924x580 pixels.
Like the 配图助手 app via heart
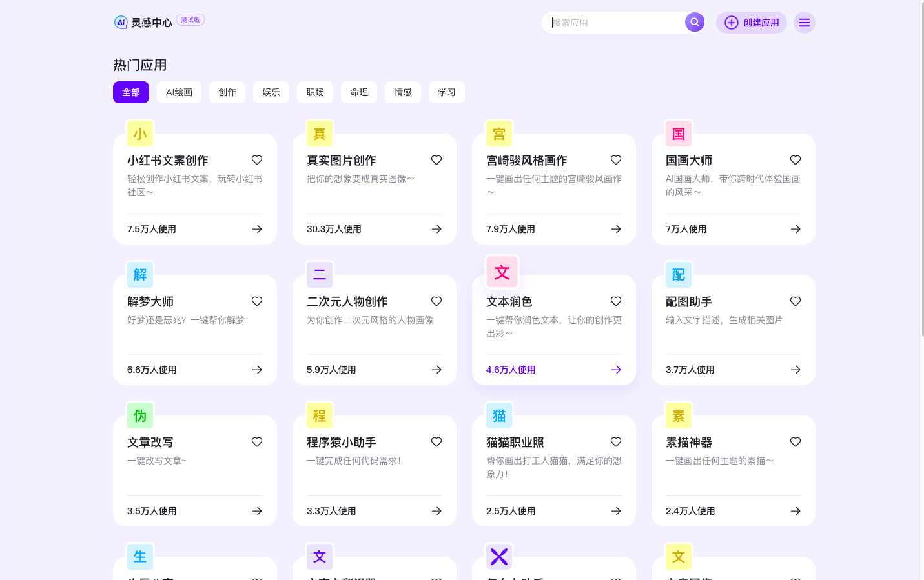(x=796, y=301)
